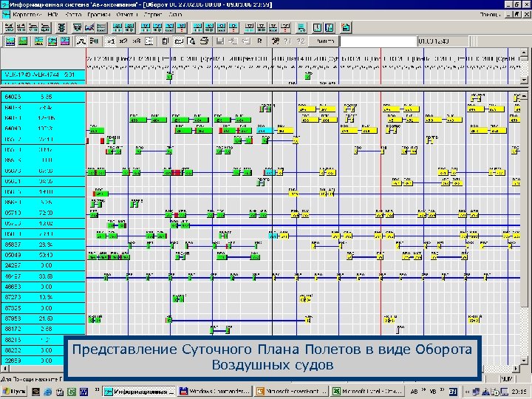Screen dimensions: 532x399
Task: Click the grayed floppy disk save icon
Action: coord(220,41)
